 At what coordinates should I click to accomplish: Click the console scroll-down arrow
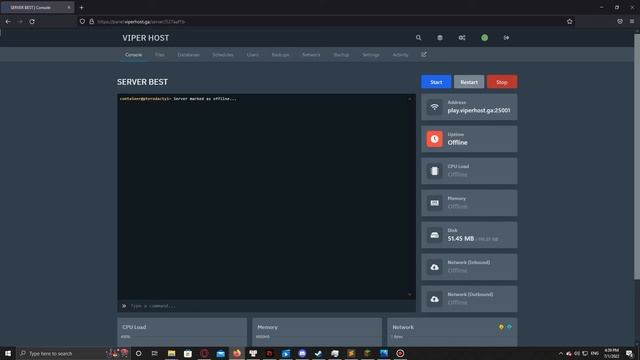tap(410, 294)
